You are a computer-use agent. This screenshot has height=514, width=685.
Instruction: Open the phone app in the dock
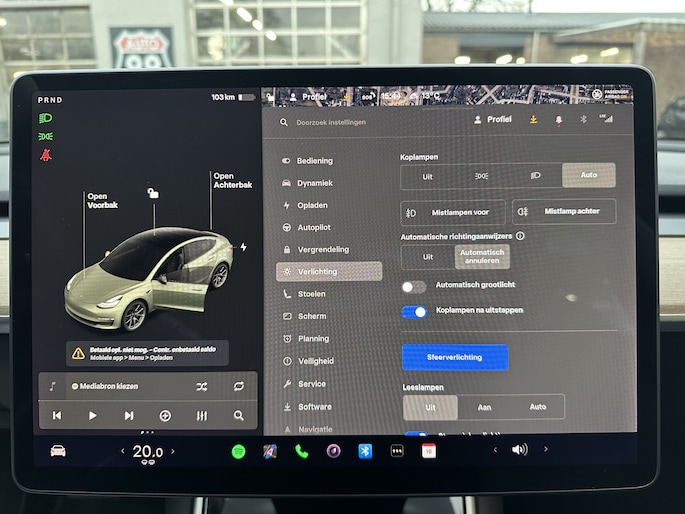[x=301, y=451]
